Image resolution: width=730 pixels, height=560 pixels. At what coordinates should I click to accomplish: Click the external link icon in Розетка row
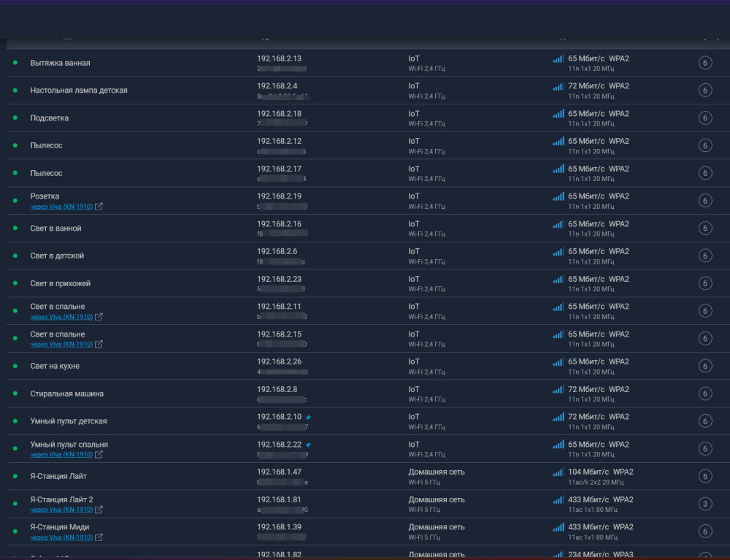[x=99, y=207]
